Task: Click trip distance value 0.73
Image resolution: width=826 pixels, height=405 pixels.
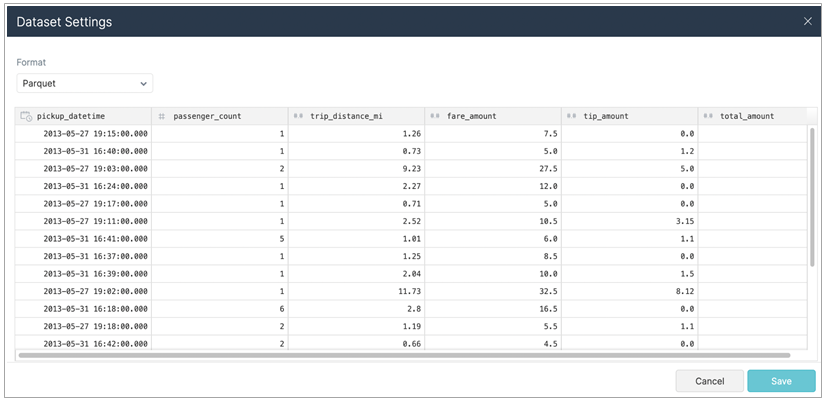Action: (x=412, y=151)
